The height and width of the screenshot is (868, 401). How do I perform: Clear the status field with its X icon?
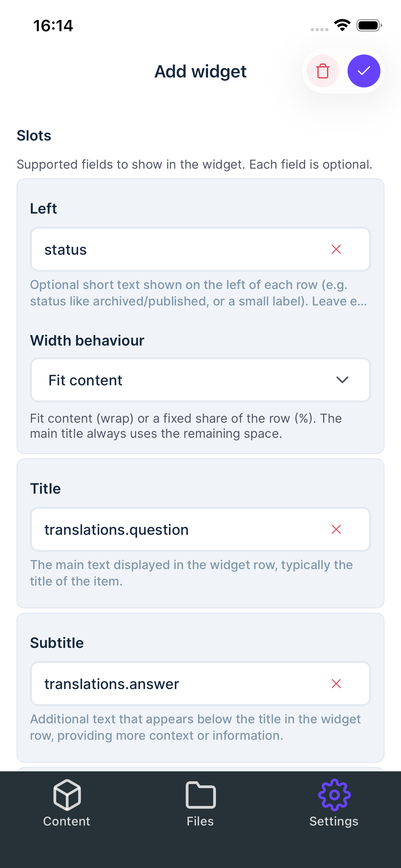336,249
